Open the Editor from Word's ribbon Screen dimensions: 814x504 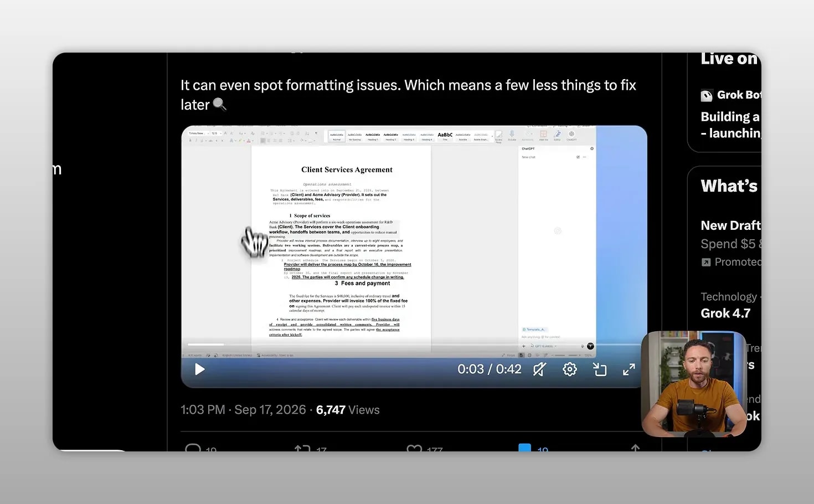tap(557, 136)
